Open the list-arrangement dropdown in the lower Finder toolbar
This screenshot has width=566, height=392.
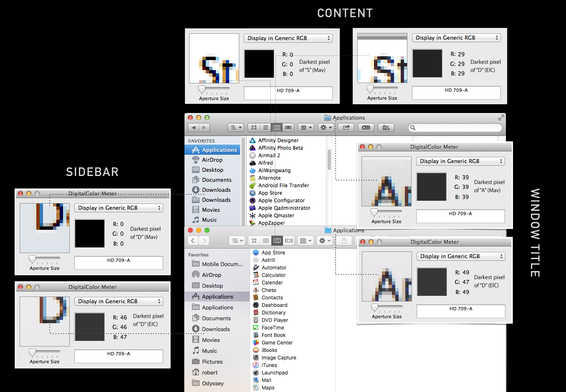click(238, 241)
